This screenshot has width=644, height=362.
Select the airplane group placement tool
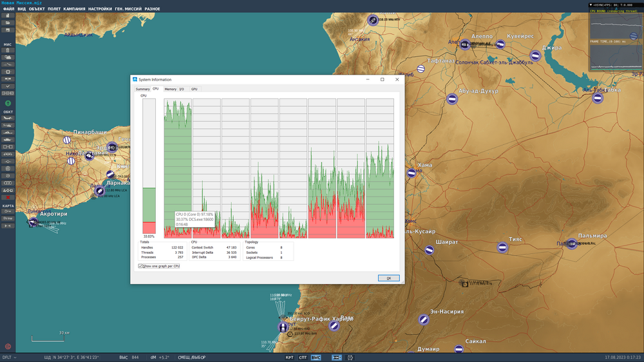point(8,119)
